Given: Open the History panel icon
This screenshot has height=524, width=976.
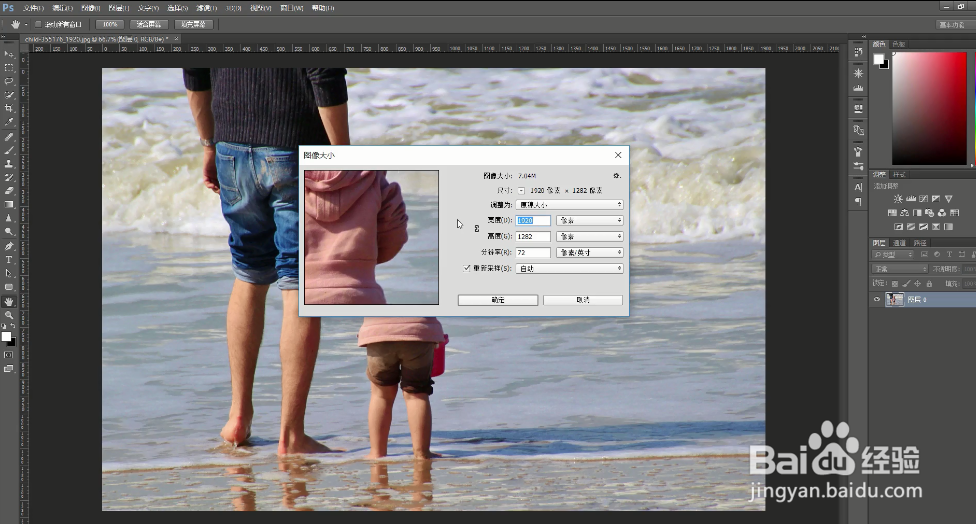Looking at the screenshot, I should (858, 52).
